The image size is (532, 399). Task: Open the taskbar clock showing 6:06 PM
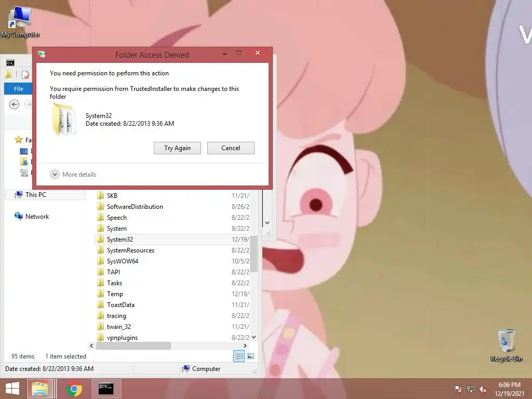509,389
